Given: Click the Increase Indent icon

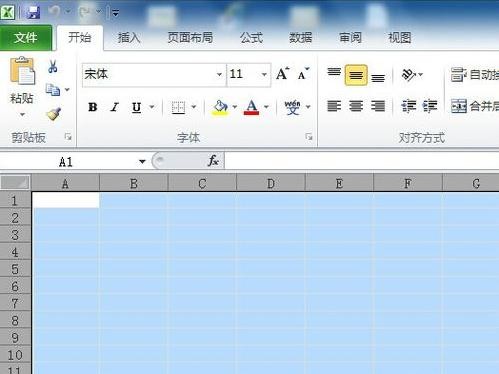Looking at the screenshot, I should click(x=430, y=106).
